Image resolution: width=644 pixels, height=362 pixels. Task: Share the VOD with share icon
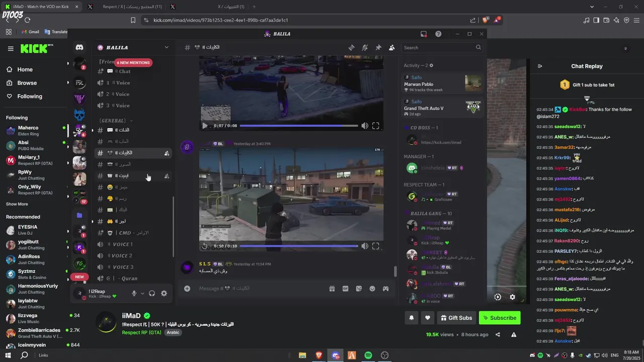[498, 334]
